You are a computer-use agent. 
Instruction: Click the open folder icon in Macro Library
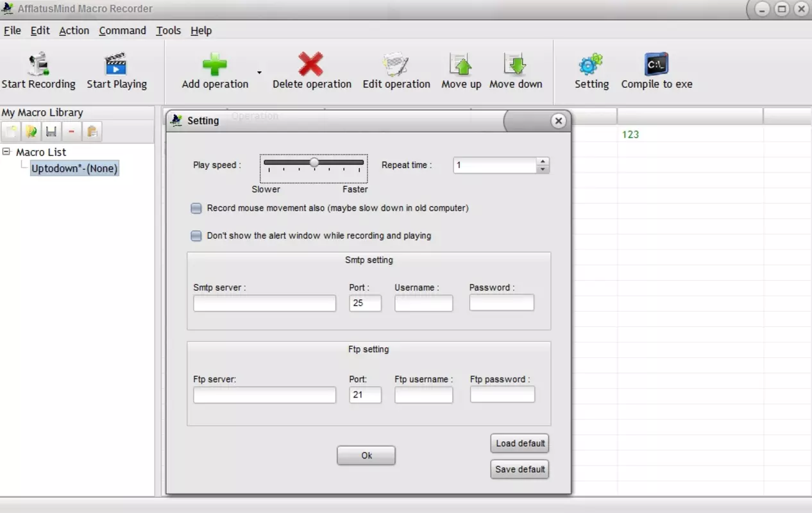pyautogui.click(x=31, y=131)
